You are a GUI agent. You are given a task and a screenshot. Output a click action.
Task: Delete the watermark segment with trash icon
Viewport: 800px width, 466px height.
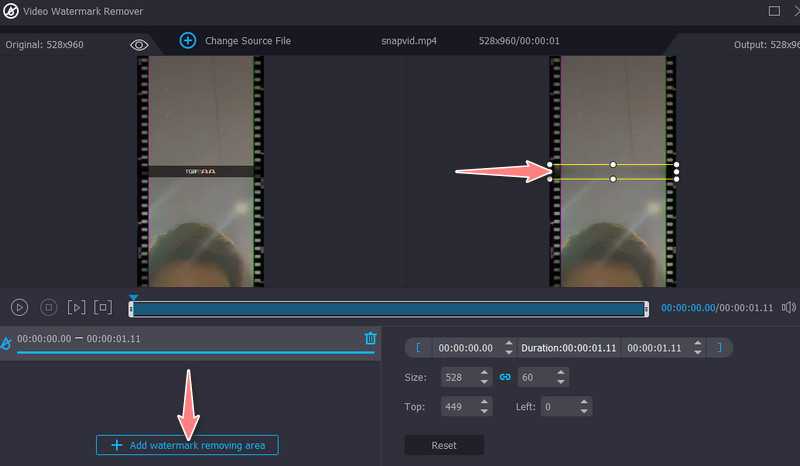pyautogui.click(x=370, y=339)
